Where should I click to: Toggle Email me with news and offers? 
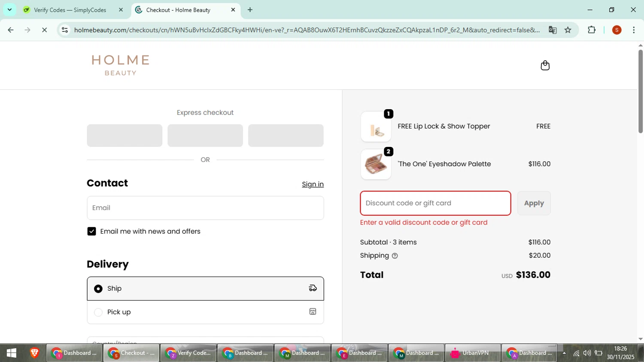click(x=91, y=231)
